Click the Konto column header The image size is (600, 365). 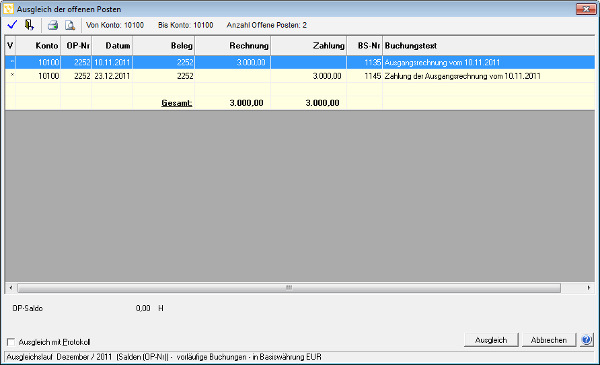[x=38, y=46]
